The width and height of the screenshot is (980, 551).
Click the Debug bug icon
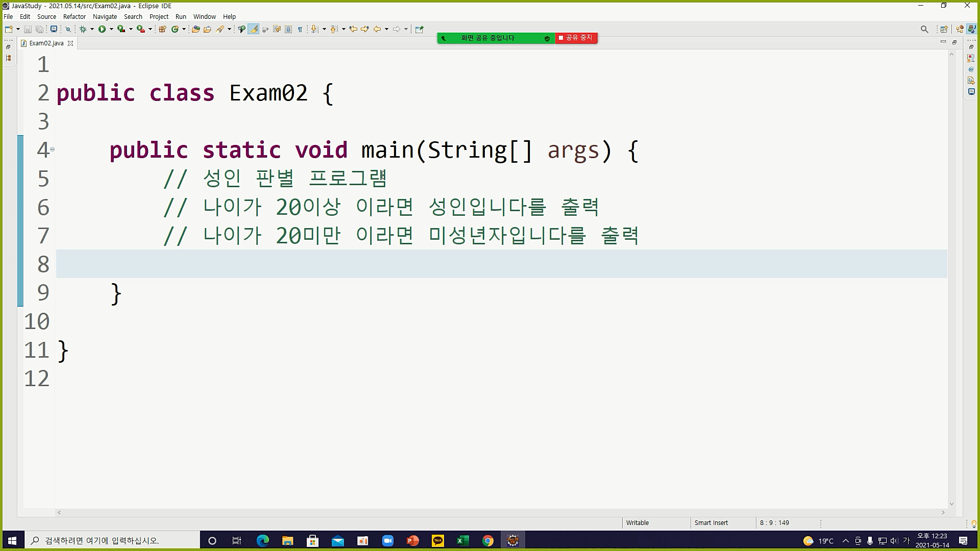[83, 29]
